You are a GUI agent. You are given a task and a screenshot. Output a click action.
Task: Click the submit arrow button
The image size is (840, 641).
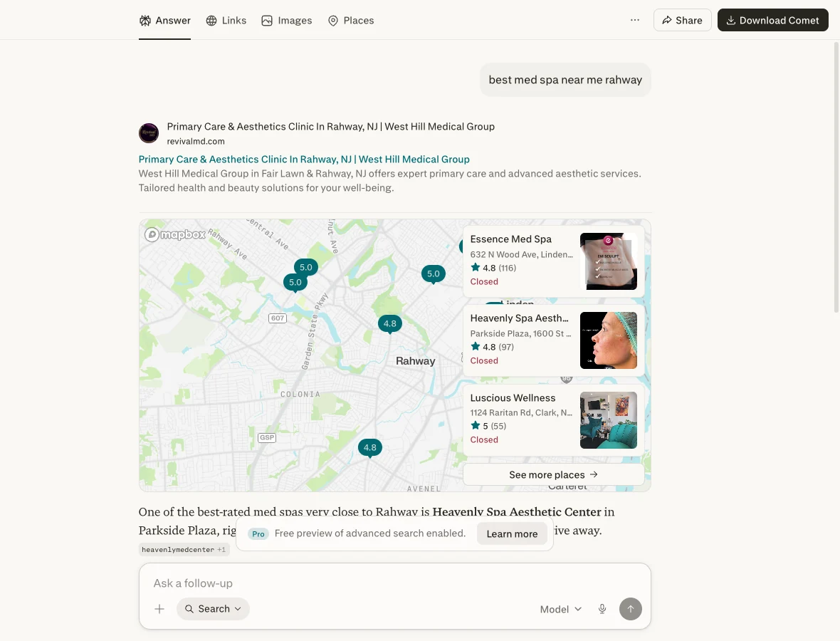[x=631, y=609]
